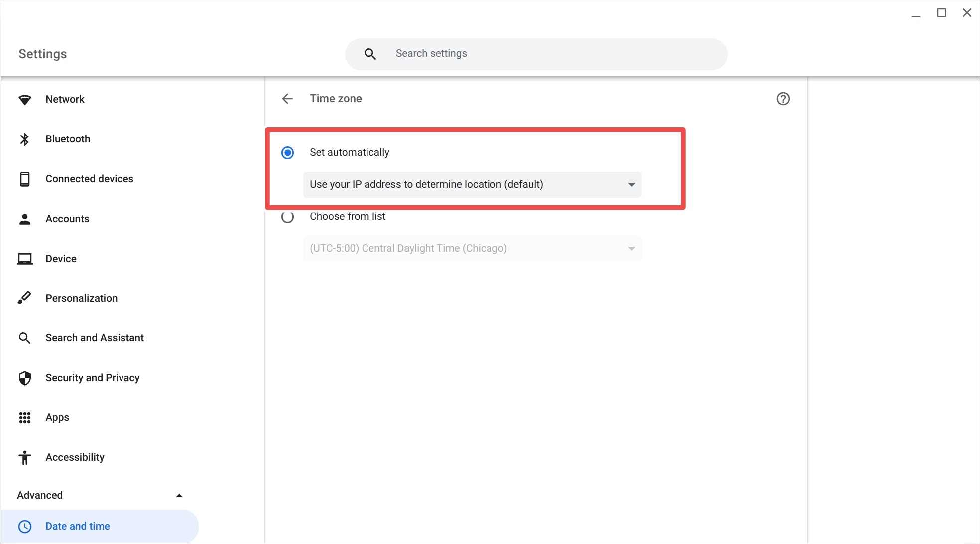
Task: Open the Date and time menu entry
Action: tap(77, 526)
